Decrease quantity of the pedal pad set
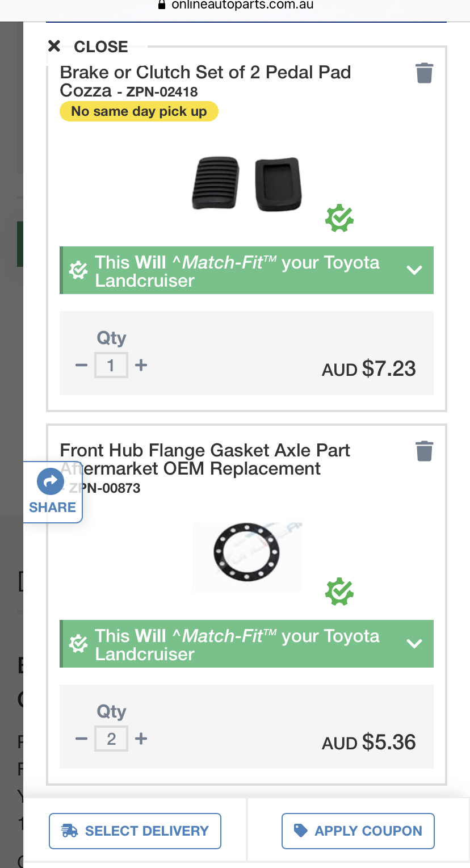 coord(81,365)
